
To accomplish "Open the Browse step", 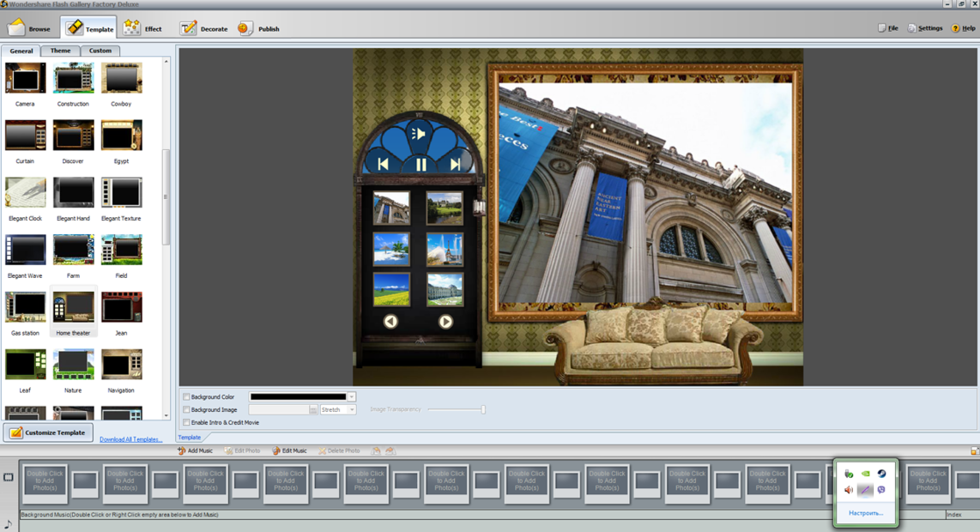I will tap(29, 28).
